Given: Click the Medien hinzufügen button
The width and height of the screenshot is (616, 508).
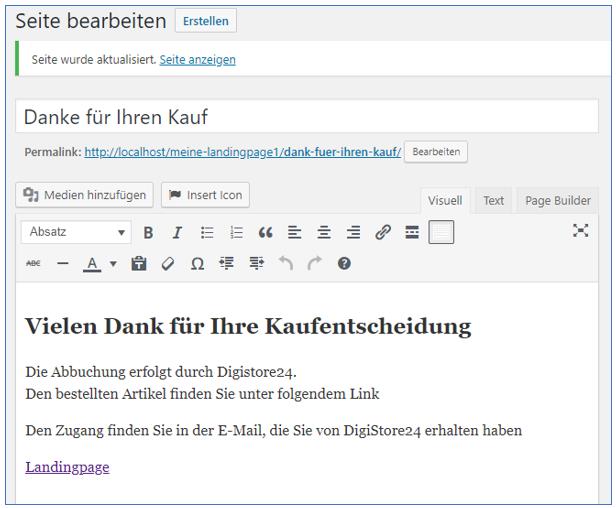Looking at the screenshot, I should 85,195.
